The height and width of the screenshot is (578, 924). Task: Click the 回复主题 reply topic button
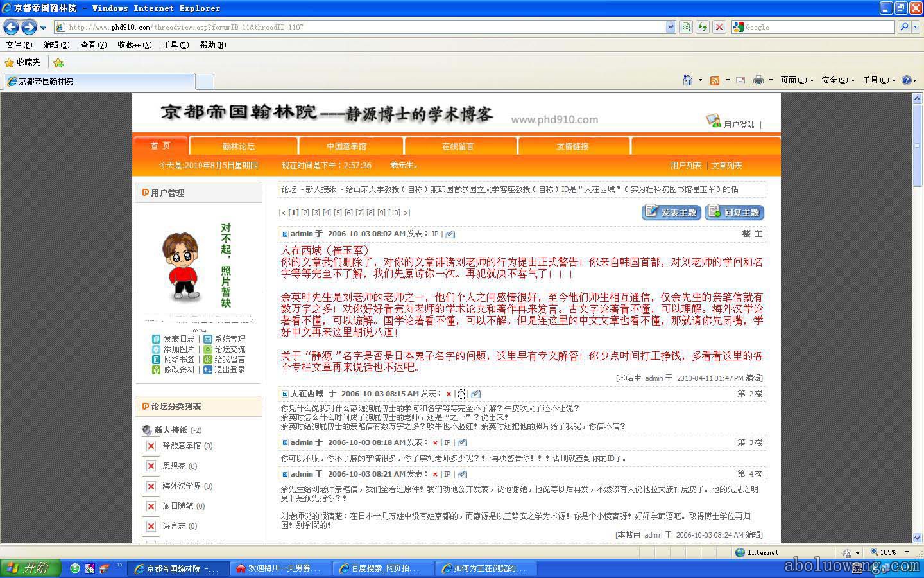tap(734, 212)
